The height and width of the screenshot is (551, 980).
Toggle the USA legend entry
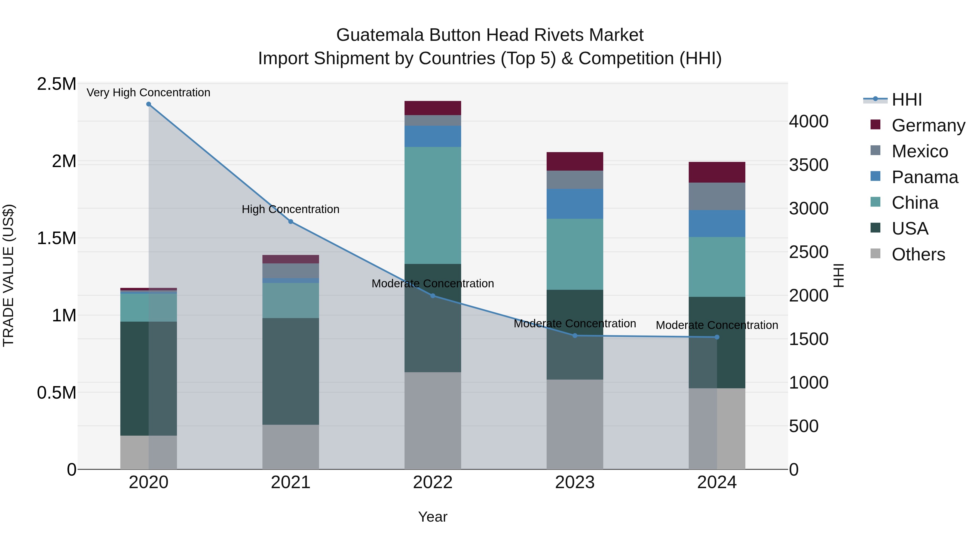(x=899, y=228)
